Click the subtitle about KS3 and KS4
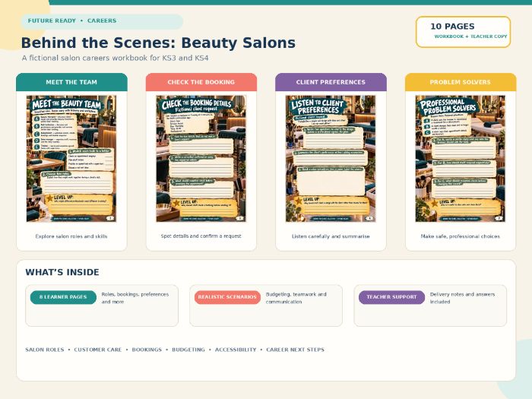 click(x=115, y=58)
